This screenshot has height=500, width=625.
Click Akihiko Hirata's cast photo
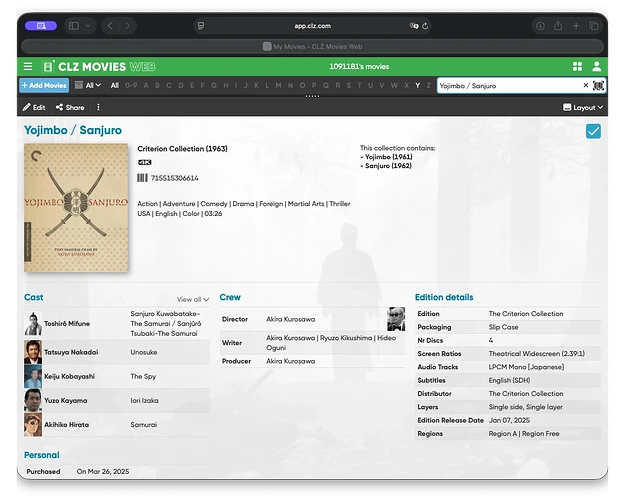click(x=33, y=425)
